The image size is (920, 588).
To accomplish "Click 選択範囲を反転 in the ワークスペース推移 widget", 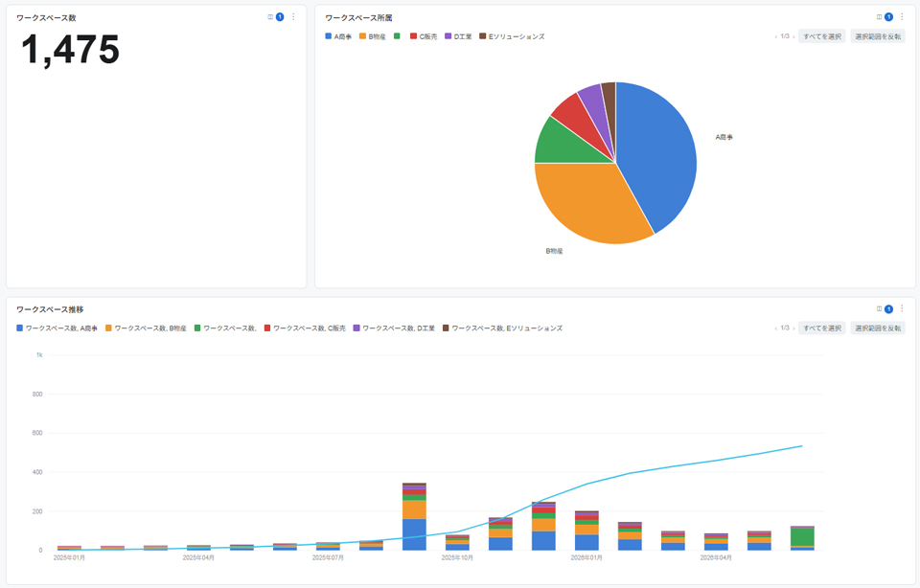I will point(878,328).
